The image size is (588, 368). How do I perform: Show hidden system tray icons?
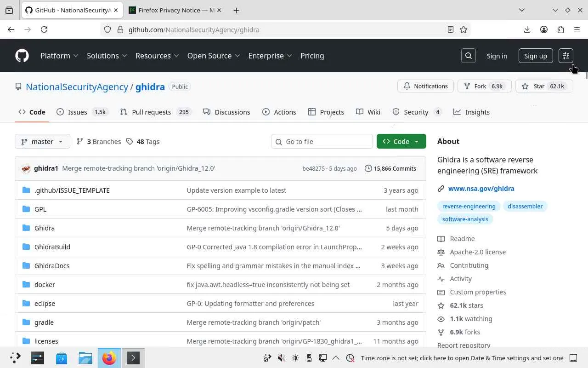pos(336,358)
